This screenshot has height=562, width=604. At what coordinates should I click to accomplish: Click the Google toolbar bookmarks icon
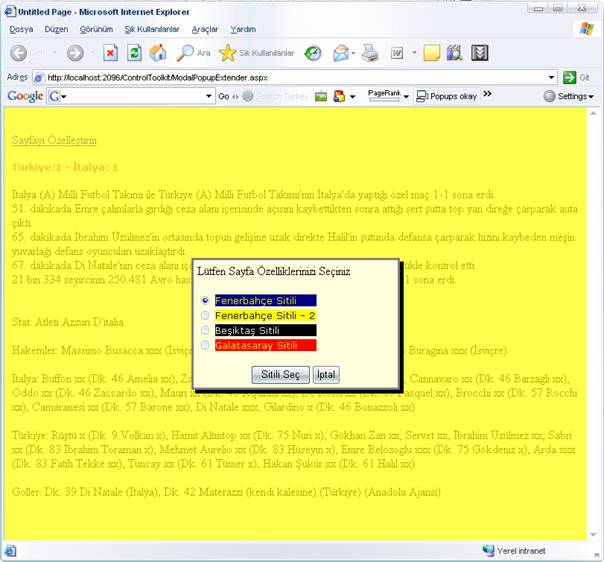[x=339, y=96]
